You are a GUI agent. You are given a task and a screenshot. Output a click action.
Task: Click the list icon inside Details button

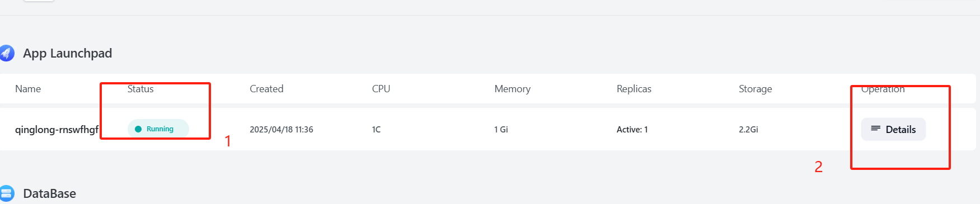click(x=875, y=129)
